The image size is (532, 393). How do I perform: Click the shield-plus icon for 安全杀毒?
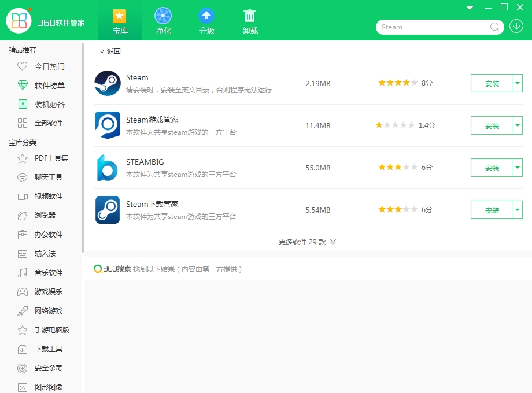[23, 368]
